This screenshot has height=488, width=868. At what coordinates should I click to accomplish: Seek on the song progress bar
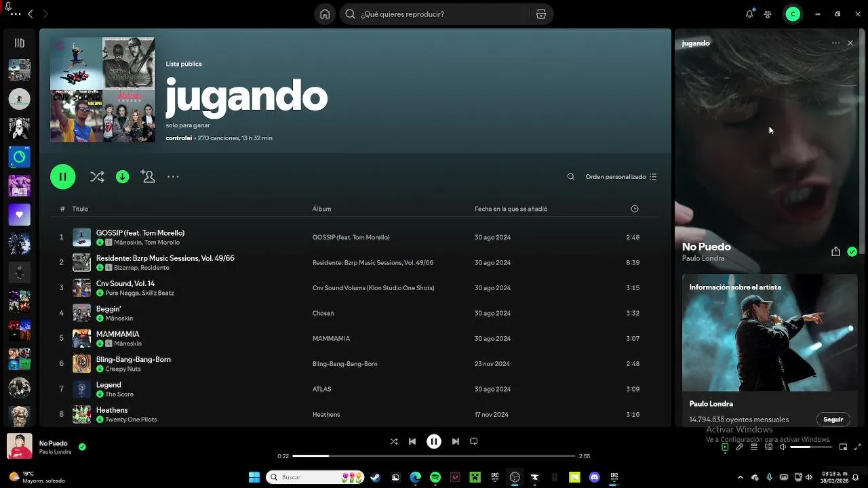point(434,456)
